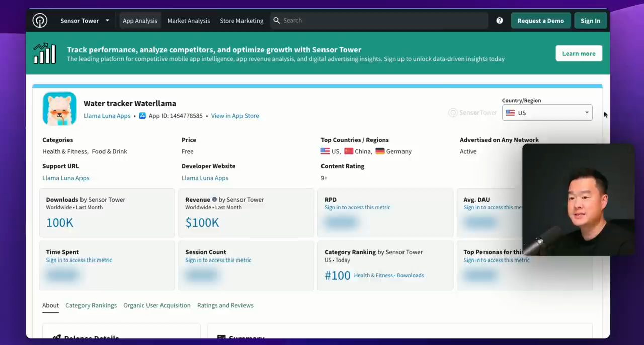Image resolution: width=644 pixels, height=345 pixels.
Task: Click the Waterllama app icon
Action: pyautogui.click(x=60, y=108)
